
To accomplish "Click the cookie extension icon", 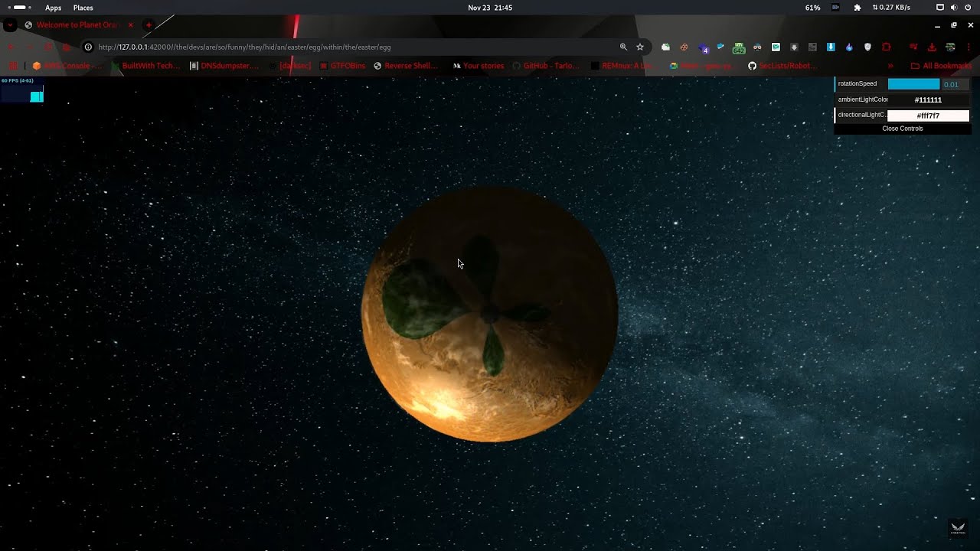I will point(684,47).
